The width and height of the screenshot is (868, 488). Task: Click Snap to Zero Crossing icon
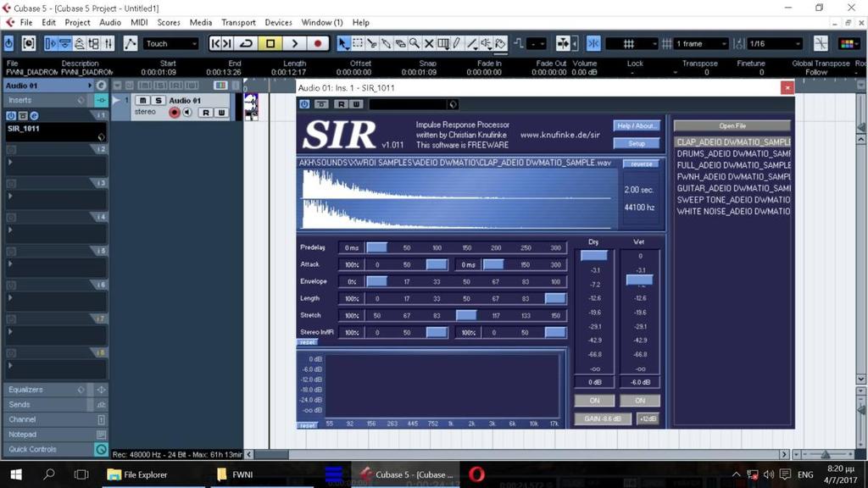click(x=821, y=44)
